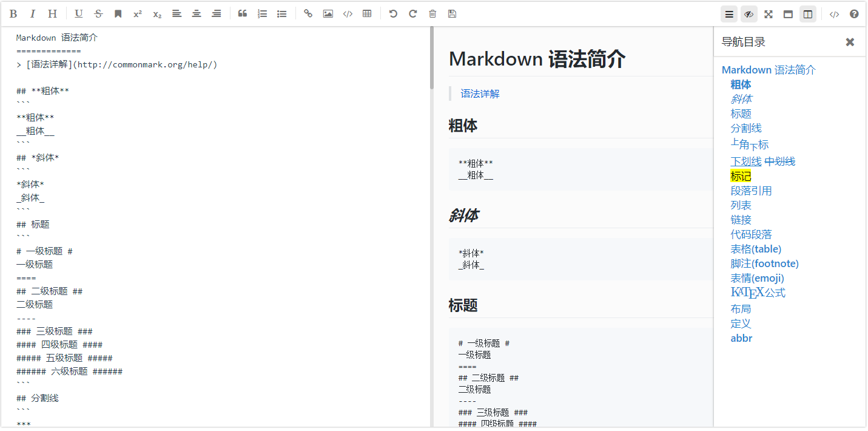Align text right
The width and height of the screenshot is (868, 431).
point(217,14)
